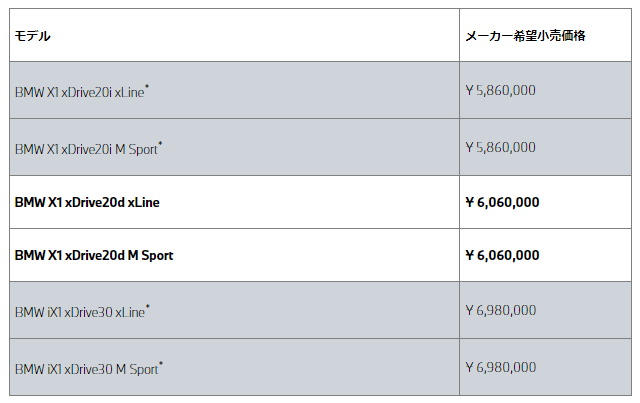The width and height of the screenshot is (640, 403).
Task: Click the iX1 xDrive30 M Sport price
Action: [500, 367]
